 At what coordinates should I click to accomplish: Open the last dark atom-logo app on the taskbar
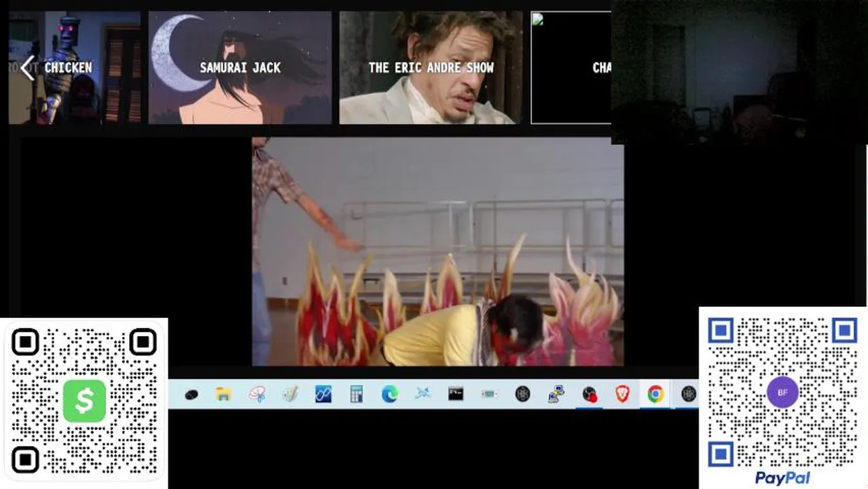[689, 394]
